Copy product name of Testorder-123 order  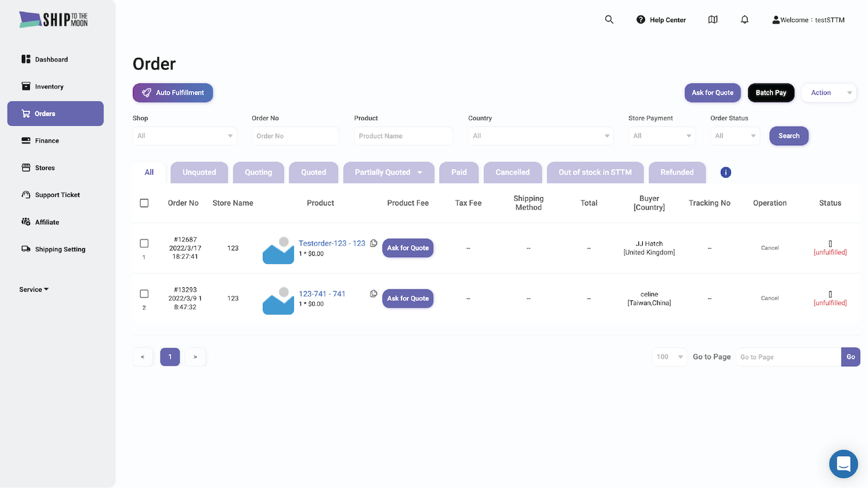click(x=374, y=243)
